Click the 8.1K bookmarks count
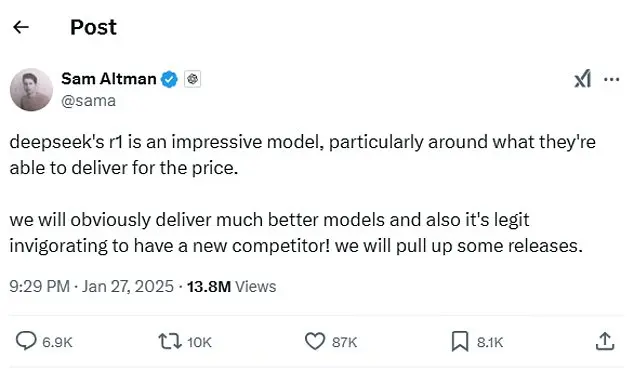This screenshot has width=634, height=371. pyautogui.click(x=490, y=342)
